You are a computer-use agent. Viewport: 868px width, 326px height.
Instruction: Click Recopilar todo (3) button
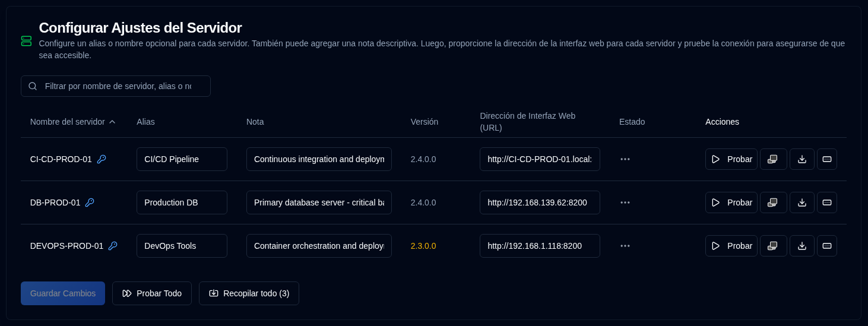pyautogui.click(x=249, y=293)
